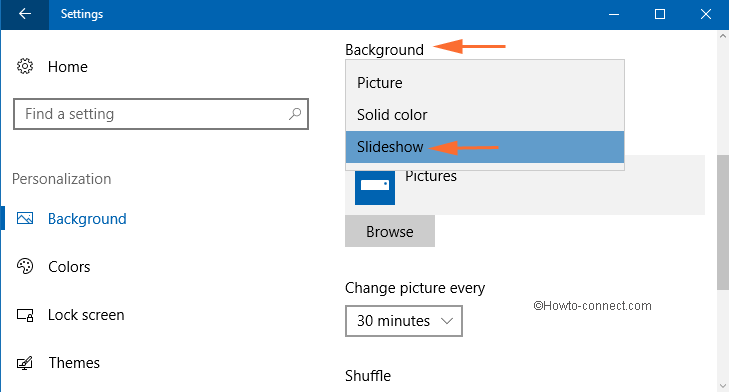Viewport: 729px width, 392px height.
Task: Expand the 30 minutes interval dropdown
Action: (404, 321)
